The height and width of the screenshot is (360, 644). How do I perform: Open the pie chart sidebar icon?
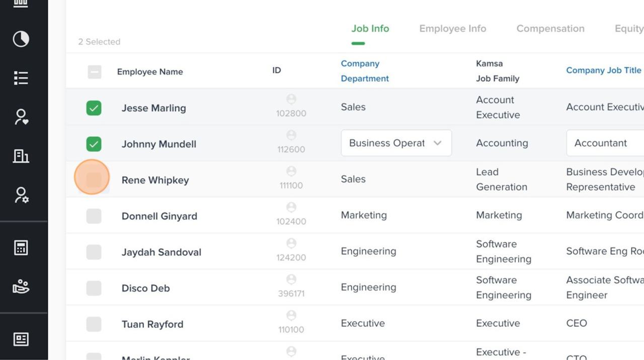(x=21, y=39)
